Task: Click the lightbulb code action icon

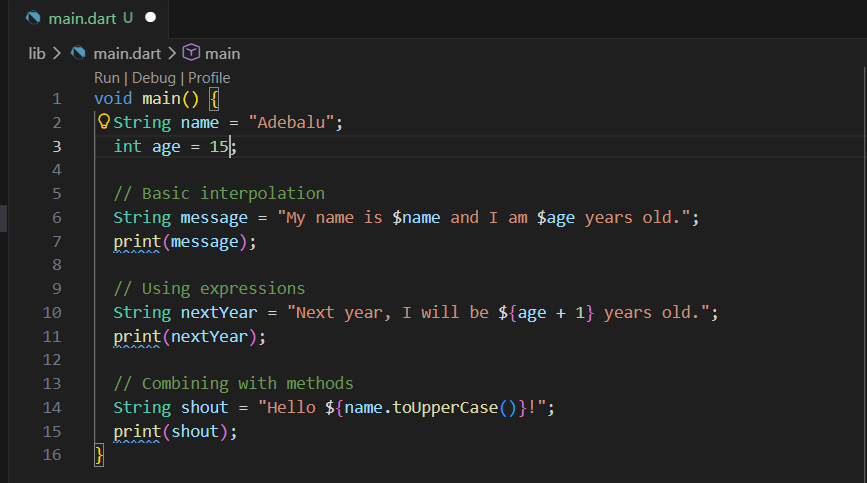Action: point(102,122)
